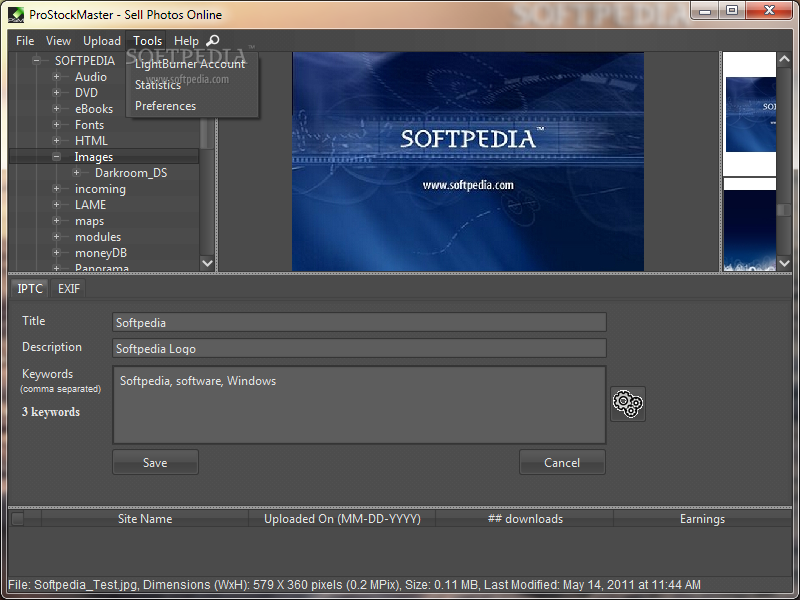The height and width of the screenshot is (600, 800).
Task: Open Preferences from Tools menu
Action: pyautogui.click(x=165, y=106)
